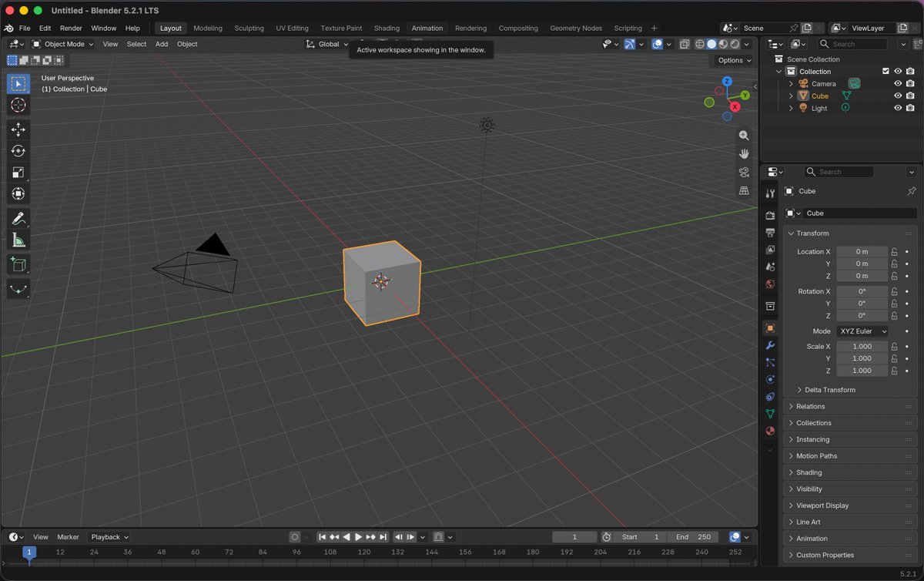Screen dimensions: 924x581
Task: Pin the Cube properties with pin icon
Action: pyautogui.click(x=912, y=191)
